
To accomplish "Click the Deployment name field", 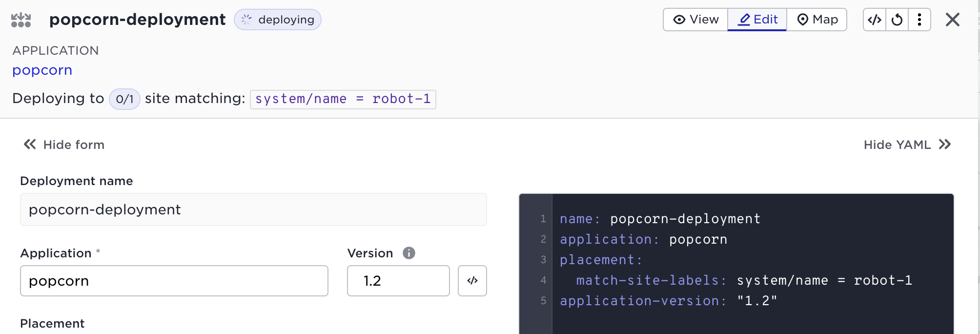I will (253, 209).
